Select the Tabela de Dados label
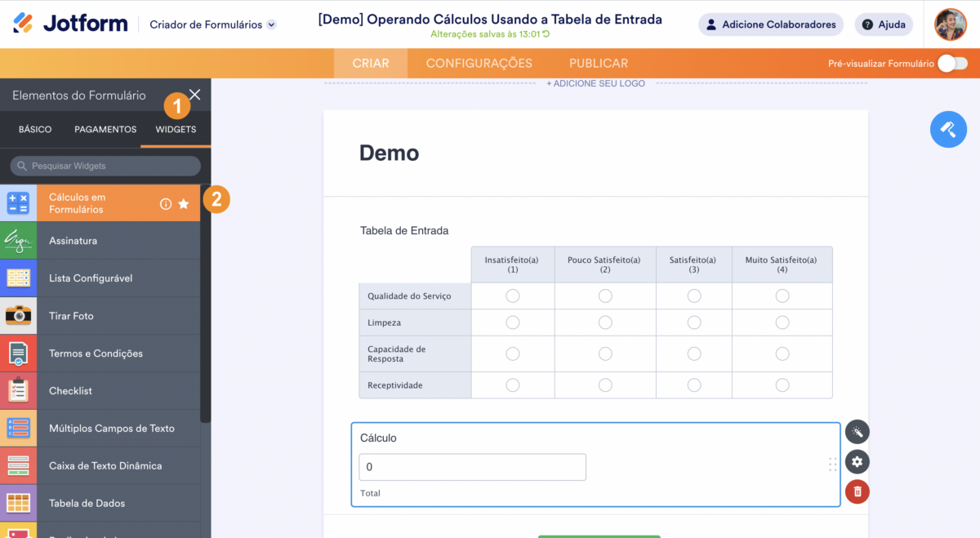 coord(87,504)
